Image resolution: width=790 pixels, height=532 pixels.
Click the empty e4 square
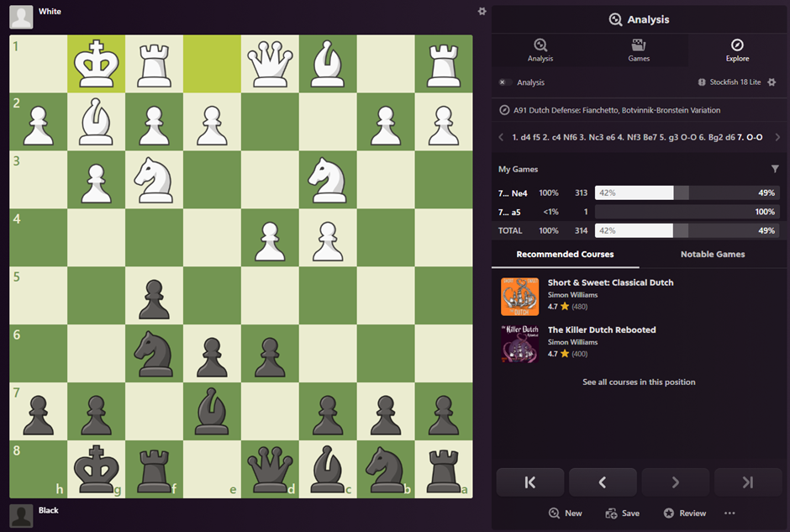(212, 237)
